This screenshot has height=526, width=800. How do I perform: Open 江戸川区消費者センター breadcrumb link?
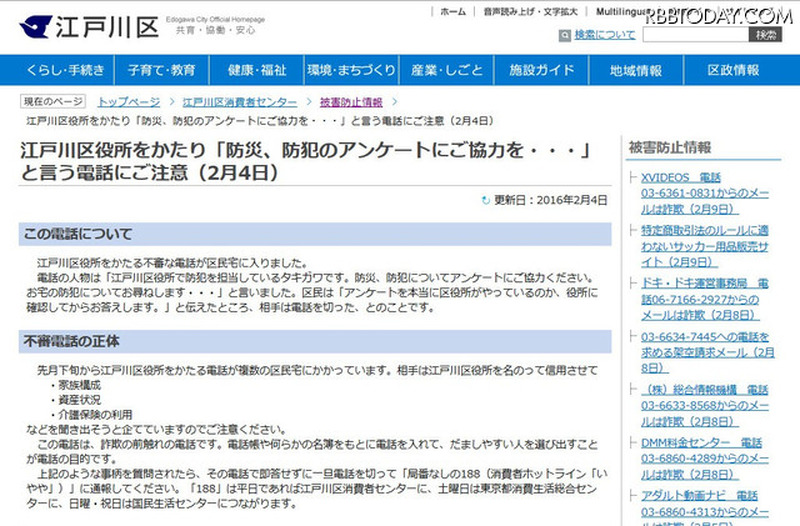point(239,102)
